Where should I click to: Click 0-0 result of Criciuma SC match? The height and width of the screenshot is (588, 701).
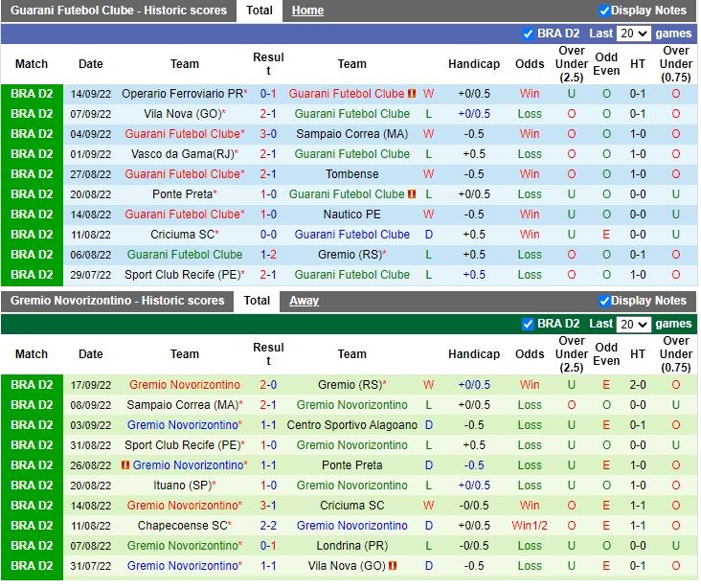(268, 235)
